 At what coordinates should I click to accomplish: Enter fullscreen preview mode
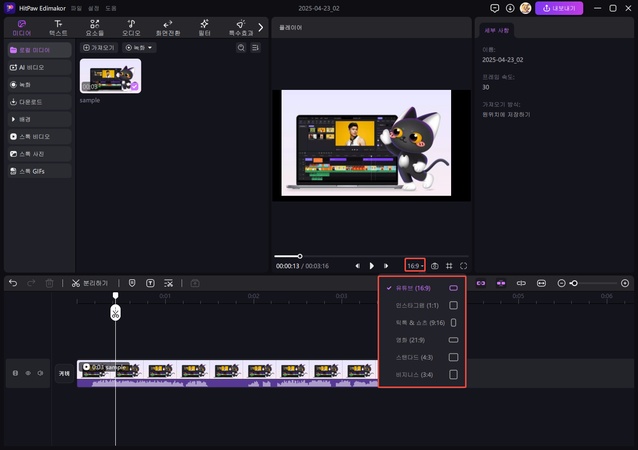pos(463,266)
